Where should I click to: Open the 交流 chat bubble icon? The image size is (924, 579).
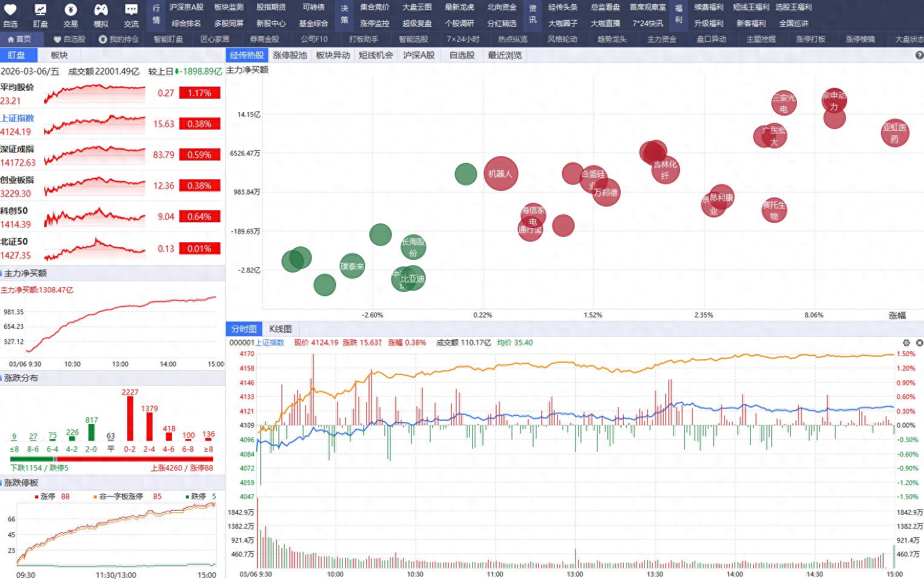point(131,10)
